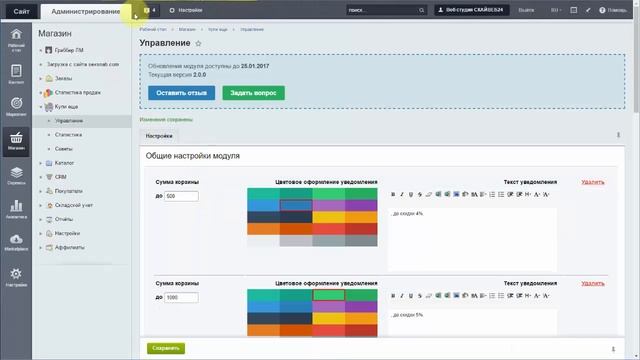This screenshot has width=640, height=360.
Task: Click the basket sum field containing 500
Action: (x=181, y=196)
